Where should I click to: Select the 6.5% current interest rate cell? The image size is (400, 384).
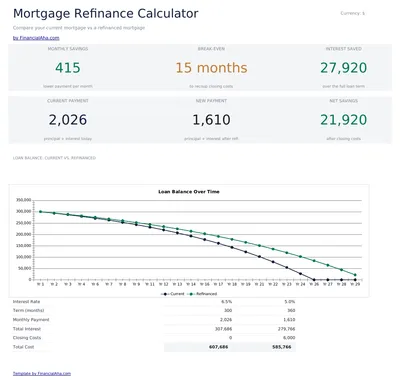[x=227, y=302]
